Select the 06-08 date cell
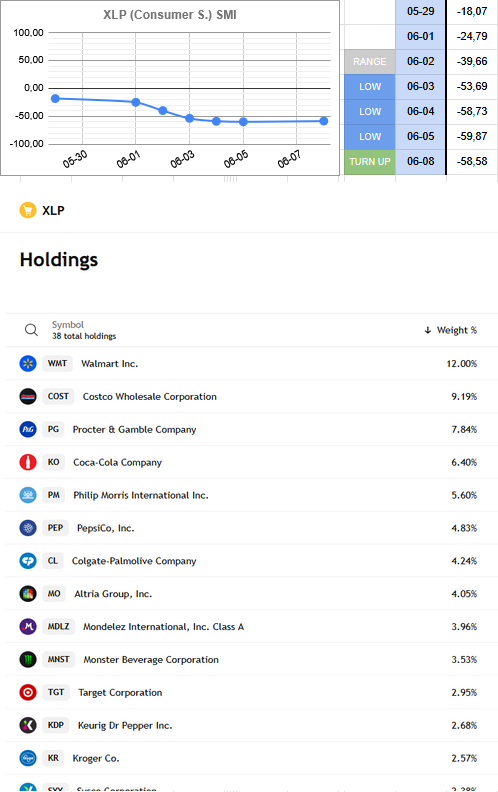Image resolution: width=498 pixels, height=792 pixels. click(x=421, y=162)
